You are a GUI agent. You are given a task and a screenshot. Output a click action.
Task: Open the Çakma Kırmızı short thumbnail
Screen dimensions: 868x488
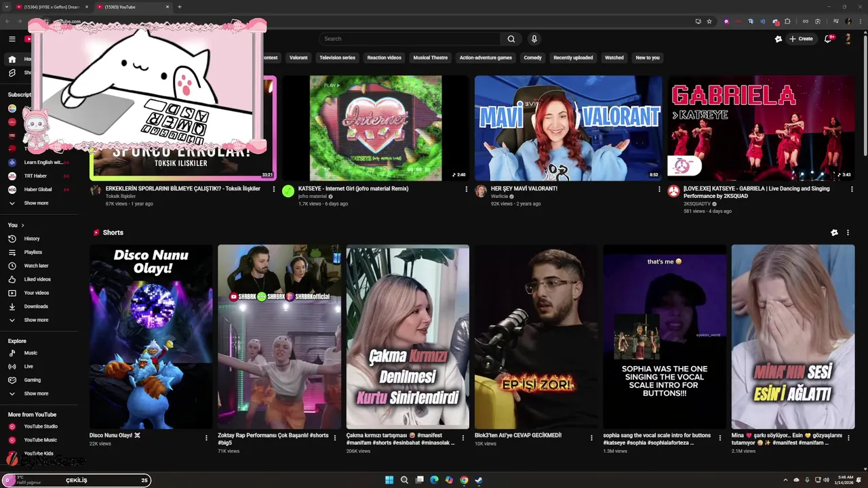pyautogui.click(x=408, y=337)
